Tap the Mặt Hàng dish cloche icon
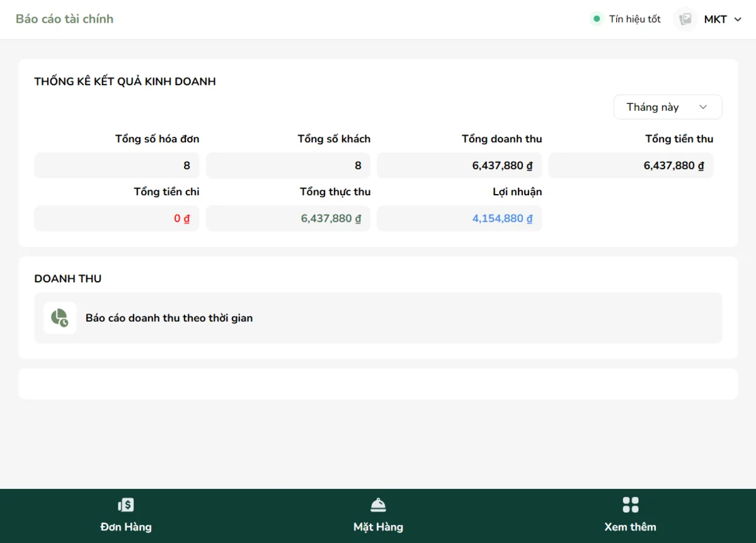The image size is (756, 543). (378, 505)
